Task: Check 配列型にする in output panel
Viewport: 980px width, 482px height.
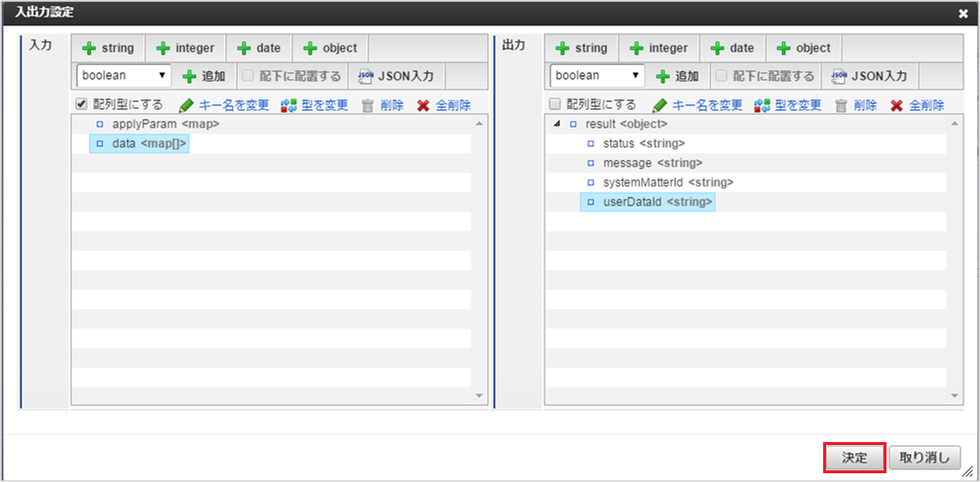Action: pyautogui.click(x=553, y=103)
